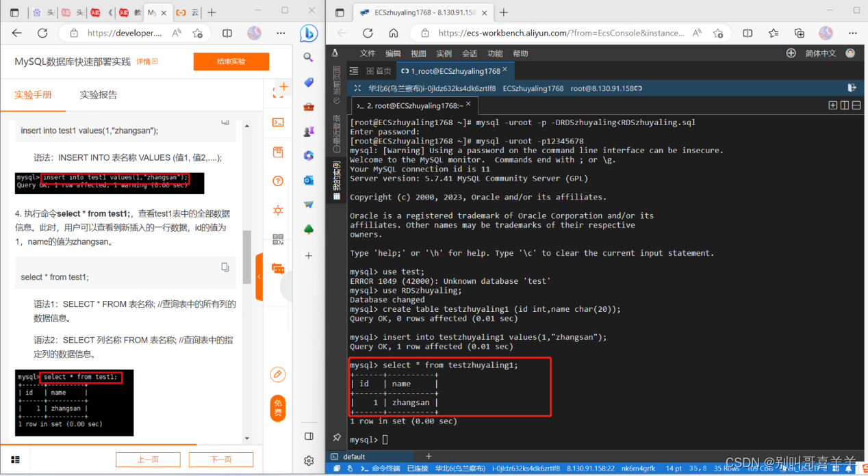The height and width of the screenshot is (476, 868).
Task: Open the 简体中文 language dropdown
Action: [821, 53]
